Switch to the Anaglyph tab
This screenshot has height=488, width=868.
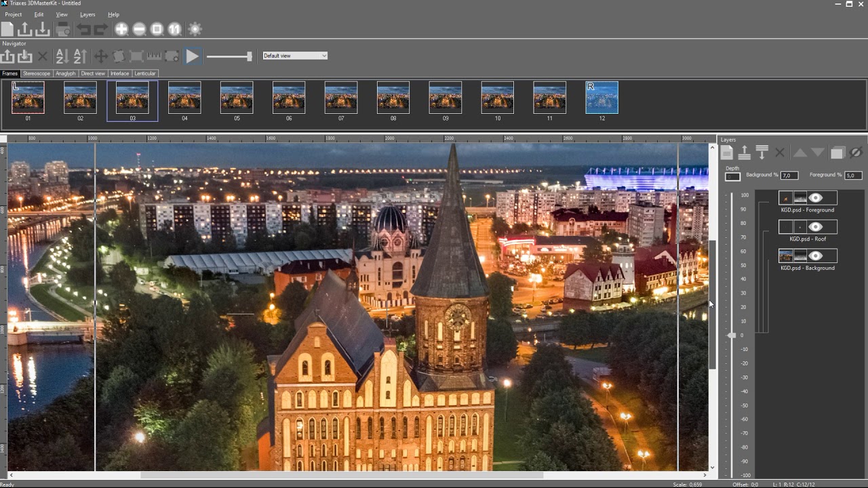click(66, 73)
